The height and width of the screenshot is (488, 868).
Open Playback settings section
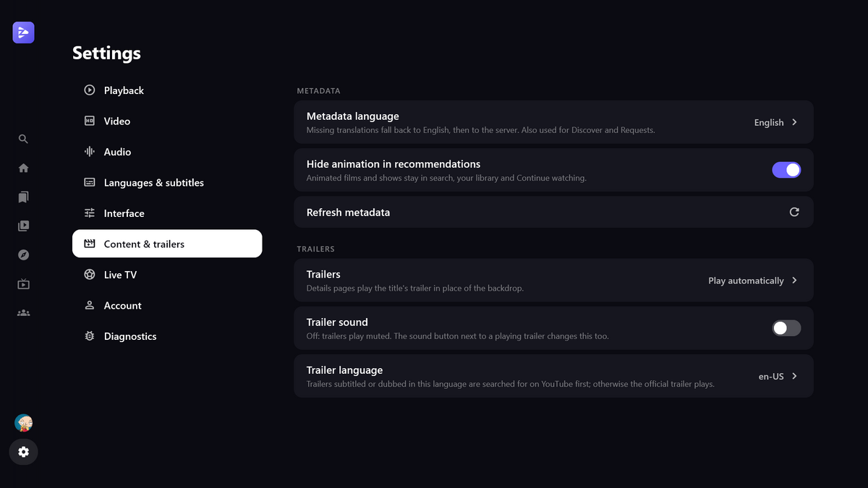click(167, 90)
